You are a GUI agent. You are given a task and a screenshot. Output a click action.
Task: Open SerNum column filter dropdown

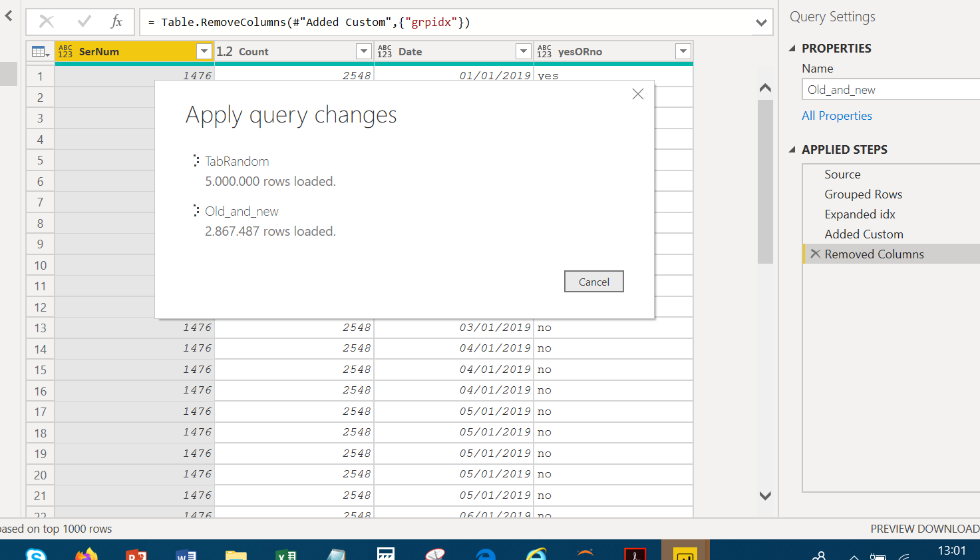204,51
